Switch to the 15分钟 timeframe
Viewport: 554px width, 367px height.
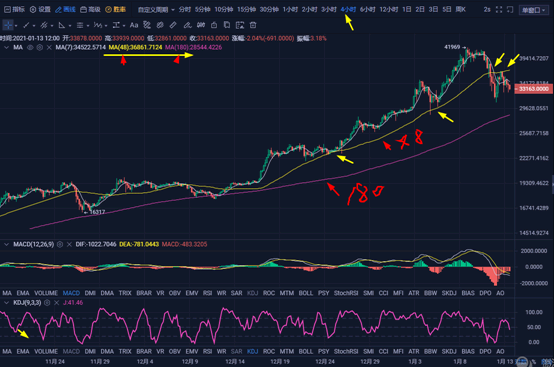pos(246,10)
